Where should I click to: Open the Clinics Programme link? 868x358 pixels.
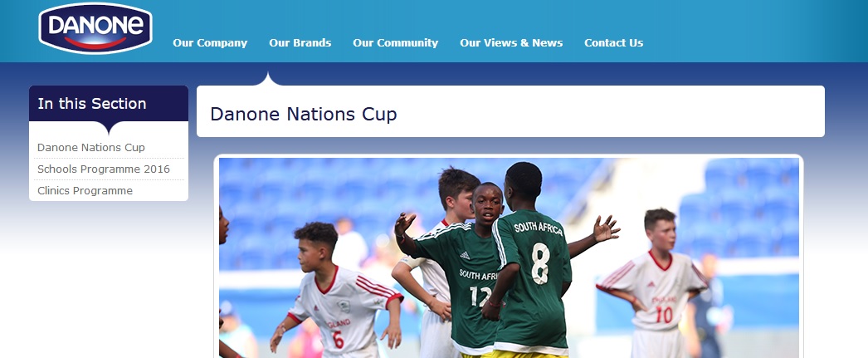coord(85,191)
